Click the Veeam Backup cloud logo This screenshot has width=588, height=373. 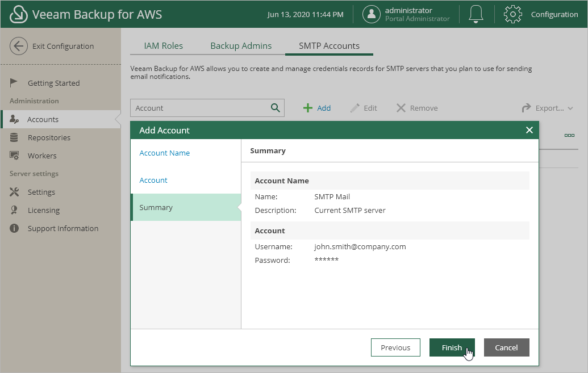(x=18, y=15)
